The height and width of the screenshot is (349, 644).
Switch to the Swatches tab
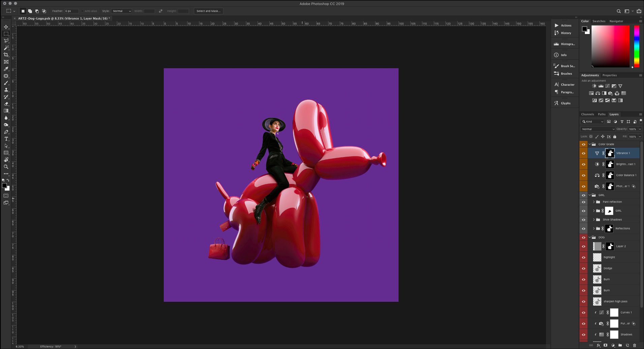[x=599, y=21]
